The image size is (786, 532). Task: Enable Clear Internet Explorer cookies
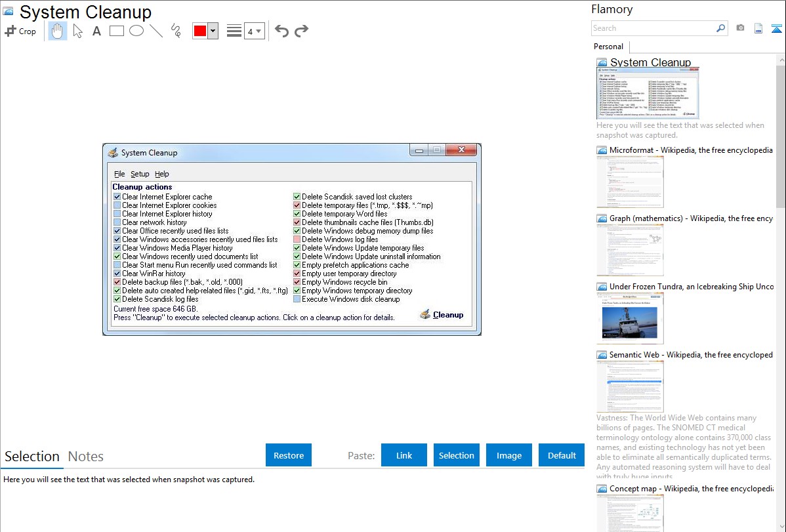(117, 205)
